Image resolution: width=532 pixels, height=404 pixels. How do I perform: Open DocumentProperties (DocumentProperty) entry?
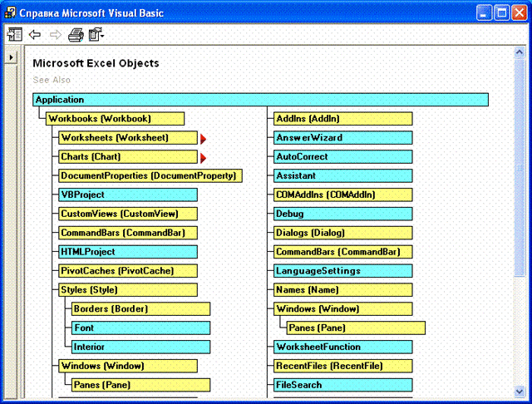[150, 175]
